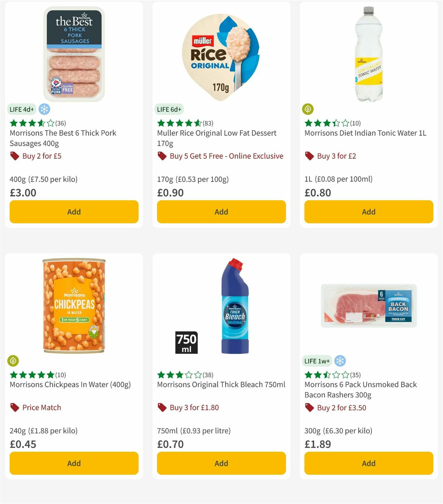Click the tag icon next to Buy 3 for £1.80
The height and width of the screenshot is (504, 443).
162,407
